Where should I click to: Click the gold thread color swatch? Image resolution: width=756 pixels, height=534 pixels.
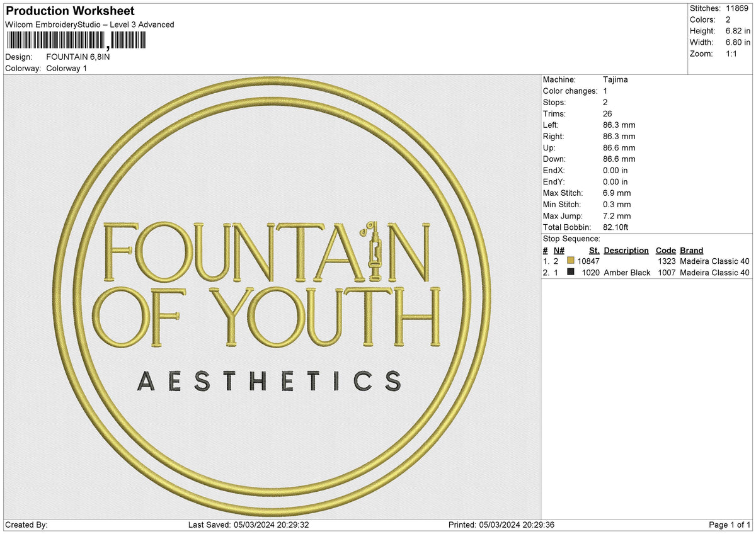point(571,261)
